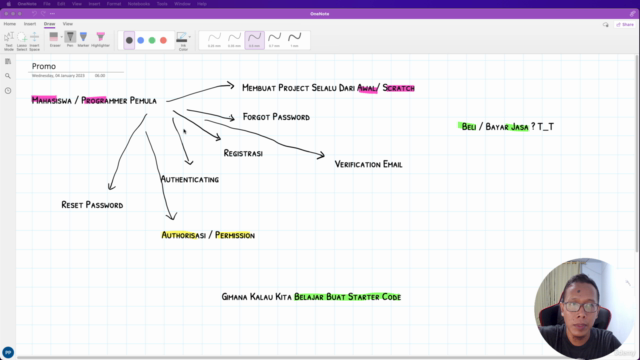Choose the 0.7 mm stroke thickness
The height and width of the screenshot is (360, 640).
tap(274, 40)
